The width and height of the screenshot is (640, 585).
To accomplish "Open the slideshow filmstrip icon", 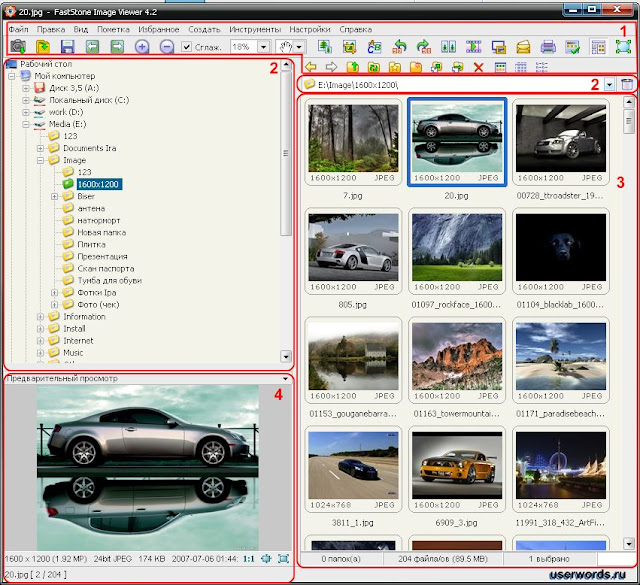I will click(473, 47).
